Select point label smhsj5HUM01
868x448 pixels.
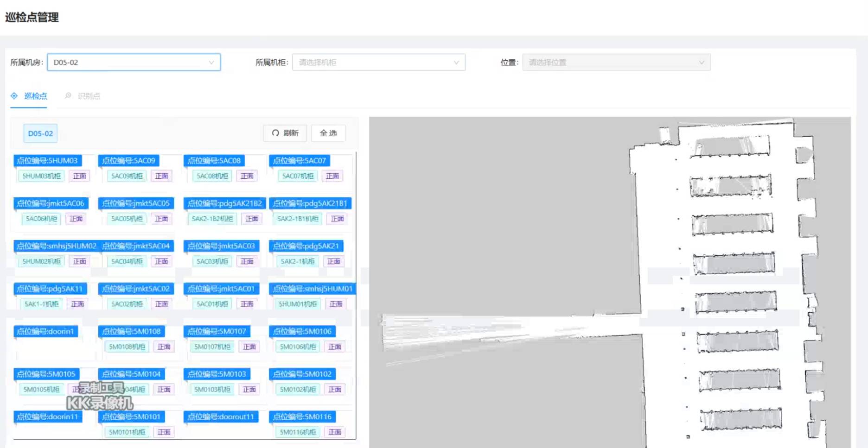(x=312, y=289)
